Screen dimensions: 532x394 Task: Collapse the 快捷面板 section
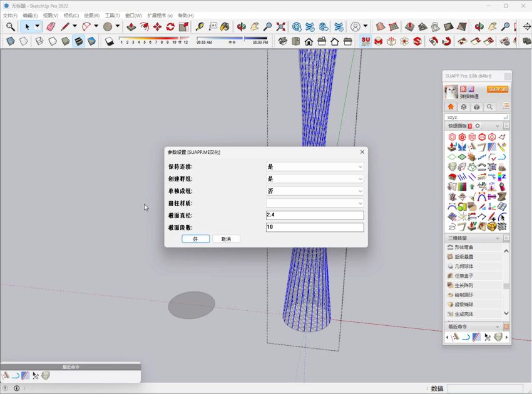click(498, 126)
